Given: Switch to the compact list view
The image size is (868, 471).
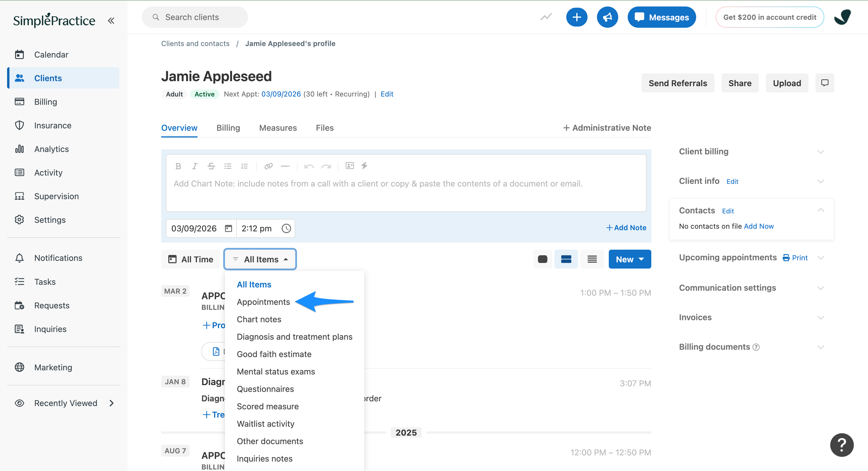Looking at the screenshot, I should click(x=592, y=259).
